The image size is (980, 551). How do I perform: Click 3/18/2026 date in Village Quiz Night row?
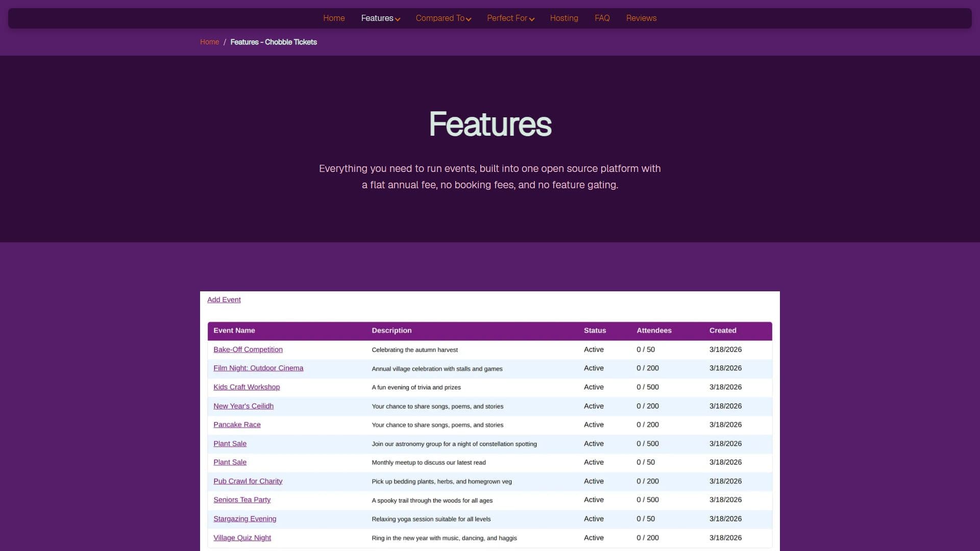click(725, 538)
